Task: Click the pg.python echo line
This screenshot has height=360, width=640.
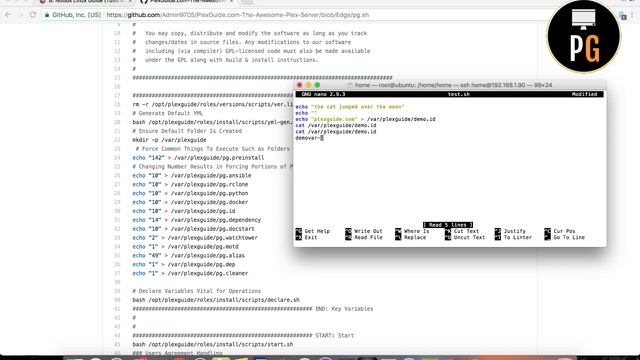Action: [190, 193]
